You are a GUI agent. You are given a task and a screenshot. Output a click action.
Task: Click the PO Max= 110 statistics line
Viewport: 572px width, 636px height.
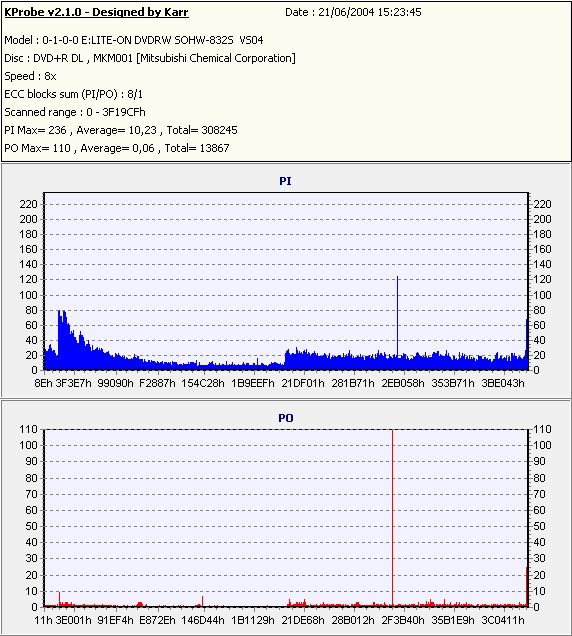pyautogui.click(x=116, y=148)
